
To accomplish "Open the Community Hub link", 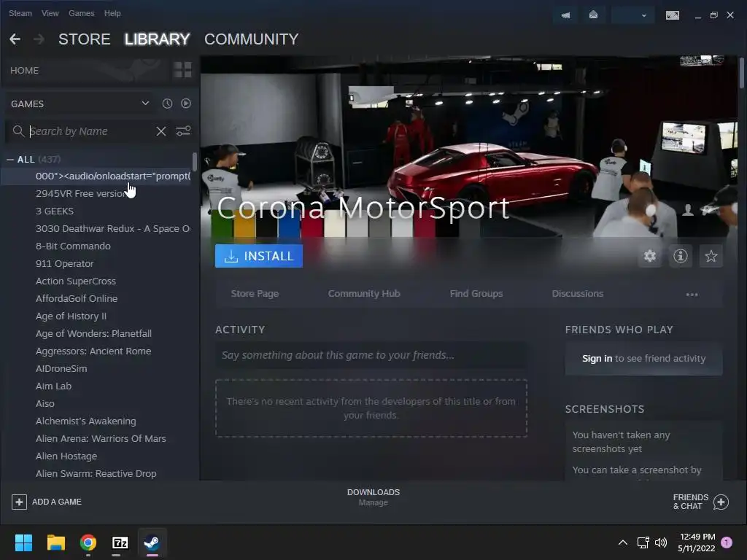I will click(x=364, y=293).
